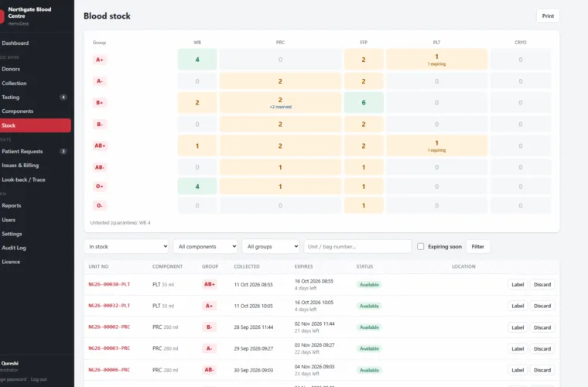Open unit link NG26-00003-PRC
This screenshot has width=588, height=387.
click(x=109, y=348)
